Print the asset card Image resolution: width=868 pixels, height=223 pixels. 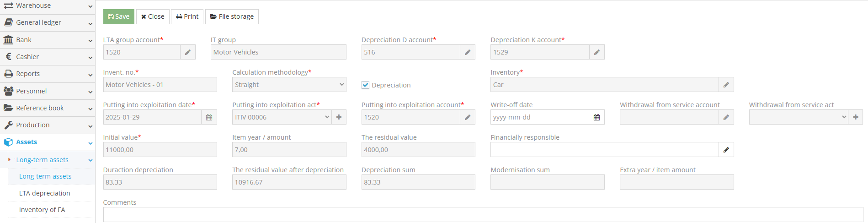coord(187,16)
